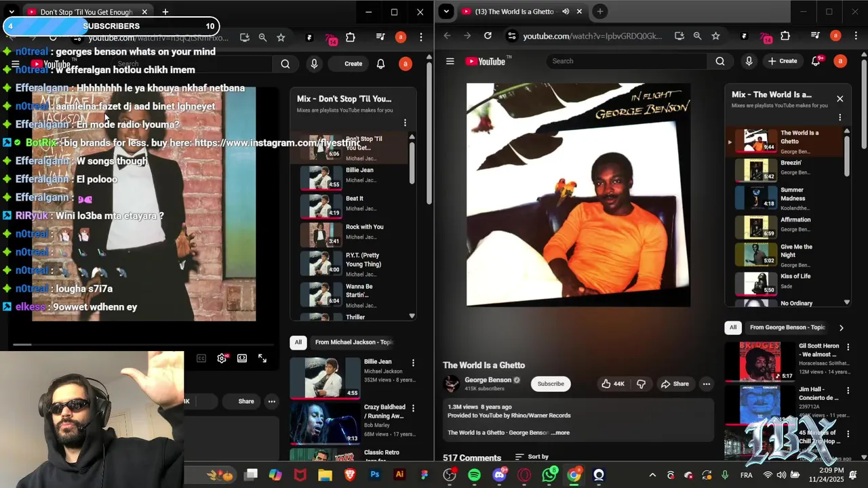Mute the World Is a Ghetto tab audio
The width and height of the screenshot is (868, 488).
pyautogui.click(x=566, y=12)
